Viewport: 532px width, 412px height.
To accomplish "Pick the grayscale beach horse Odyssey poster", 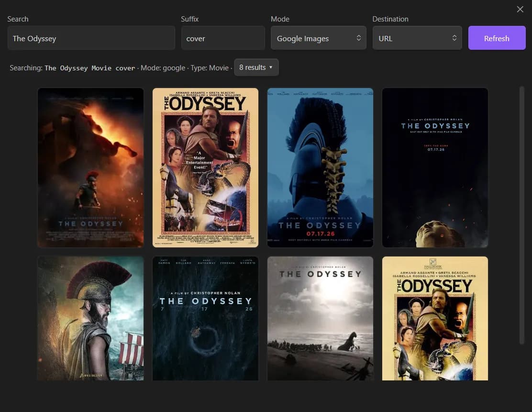I will point(320,318).
